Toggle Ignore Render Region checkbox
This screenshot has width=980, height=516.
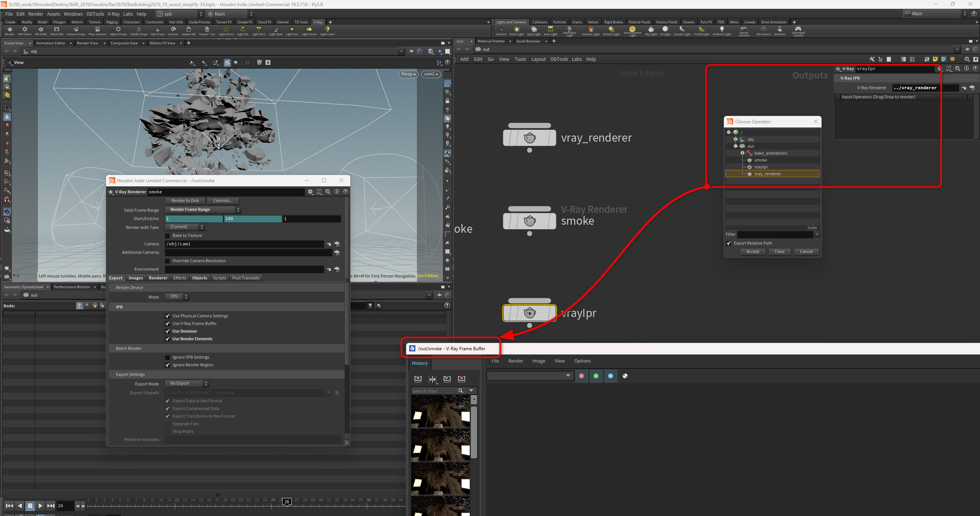167,365
